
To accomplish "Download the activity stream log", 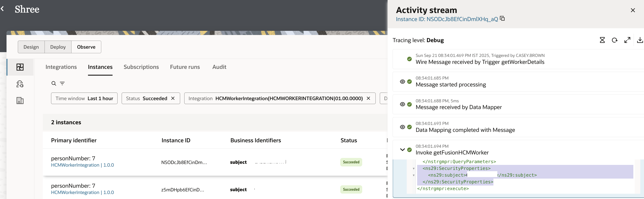I will [640, 40].
